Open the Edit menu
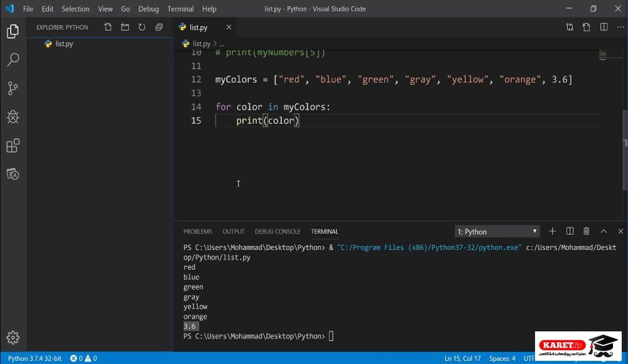 [47, 9]
